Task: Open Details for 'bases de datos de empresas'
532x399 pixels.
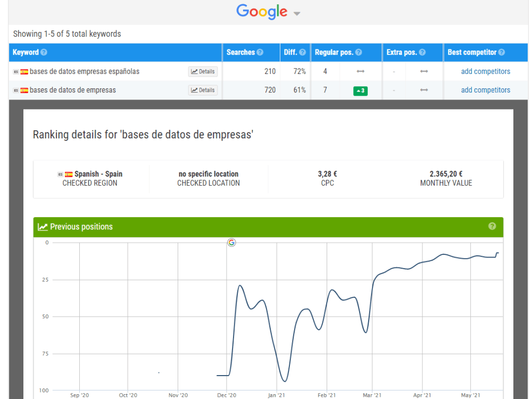Action: [x=203, y=90]
